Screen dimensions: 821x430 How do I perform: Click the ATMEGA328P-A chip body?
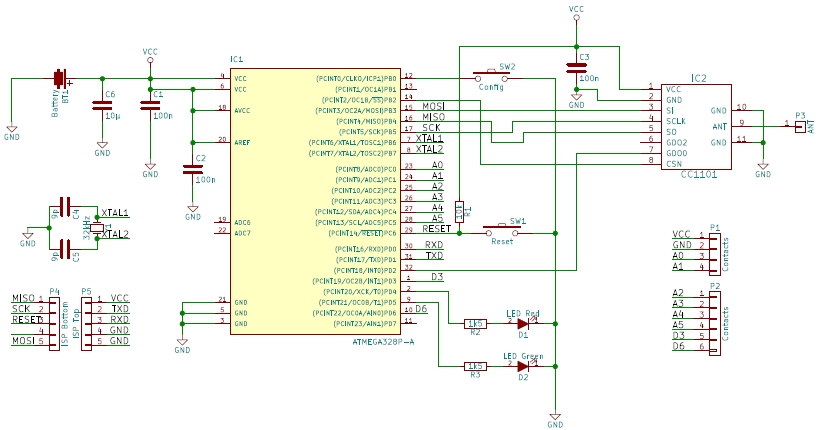click(x=316, y=201)
